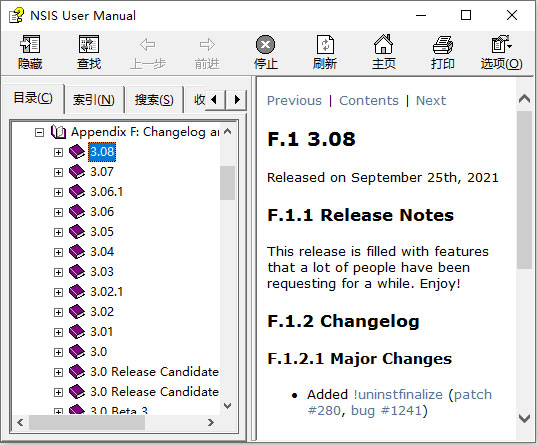Click the Stop (停止) toolbar icon
Viewport: 538px width, 445px height.
[x=266, y=44]
